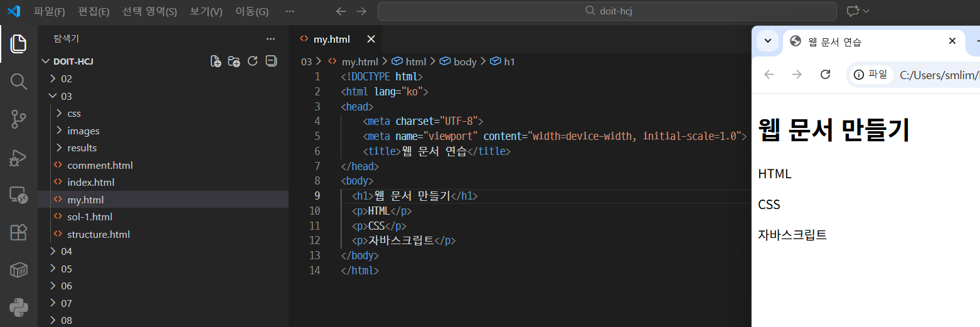This screenshot has width=980, height=327.
Task: Select my.html in explorer tree
Action: pyautogui.click(x=162, y=200)
